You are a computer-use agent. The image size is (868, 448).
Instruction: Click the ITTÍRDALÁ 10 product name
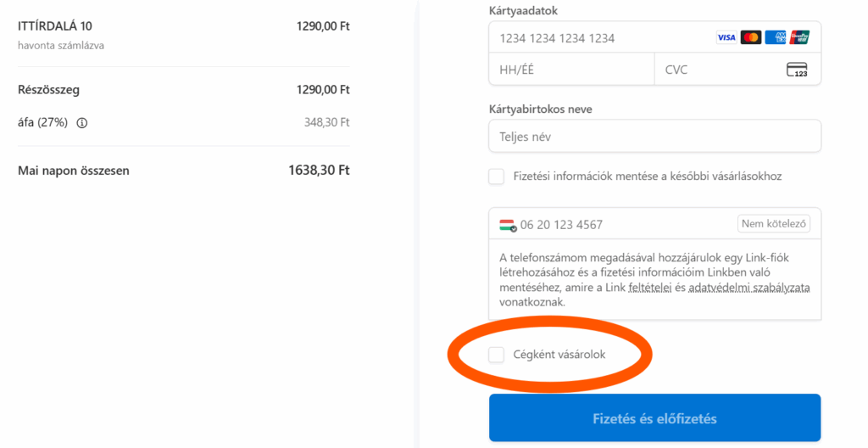(55, 26)
